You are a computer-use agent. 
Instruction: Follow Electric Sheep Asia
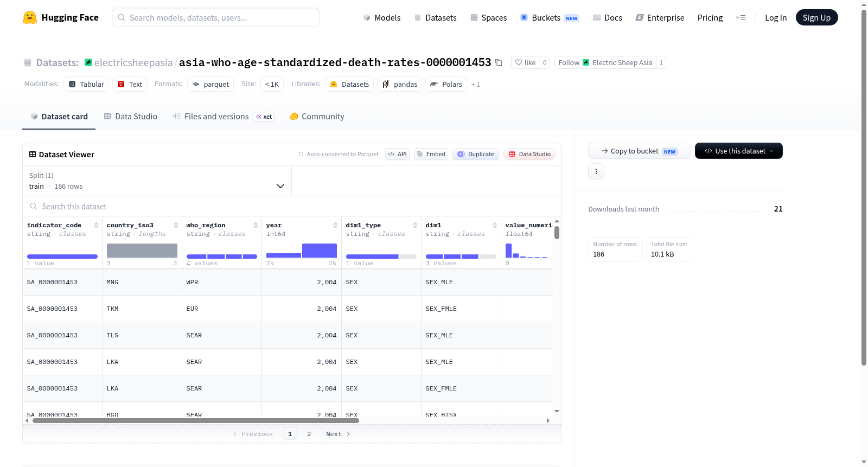[x=605, y=62]
